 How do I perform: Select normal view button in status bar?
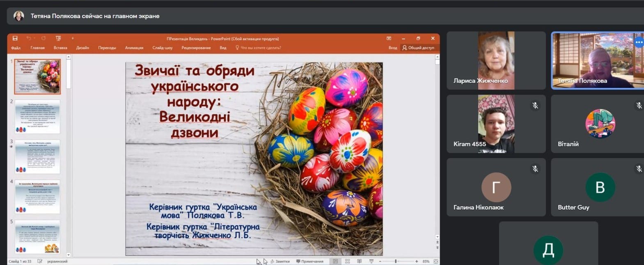point(335,261)
